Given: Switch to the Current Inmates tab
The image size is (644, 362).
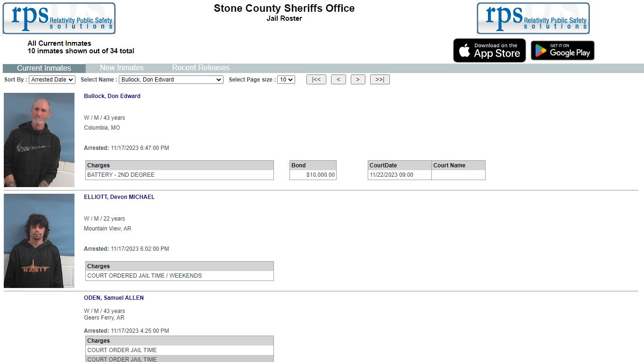Looking at the screenshot, I should tap(44, 68).
